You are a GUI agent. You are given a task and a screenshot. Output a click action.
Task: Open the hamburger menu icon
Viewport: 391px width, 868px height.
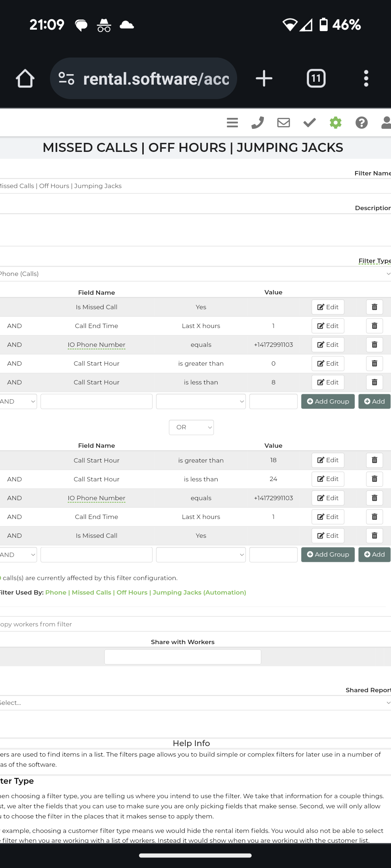click(x=232, y=123)
